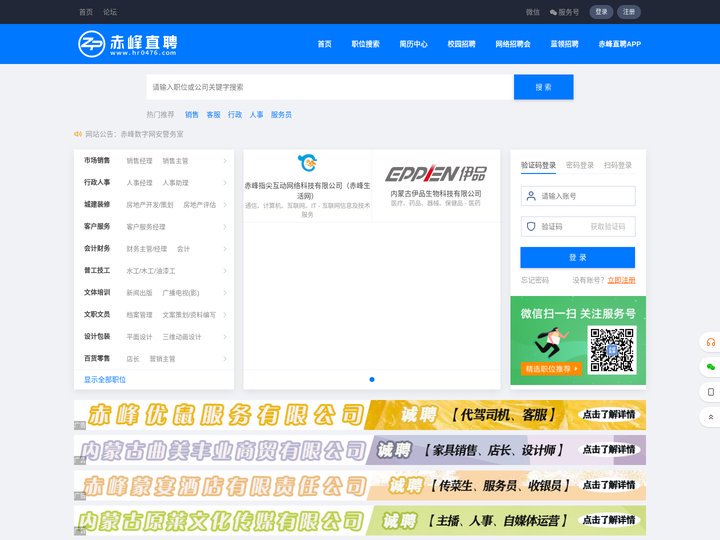Select the 销售 hot keyword

click(x=191, y=115)
